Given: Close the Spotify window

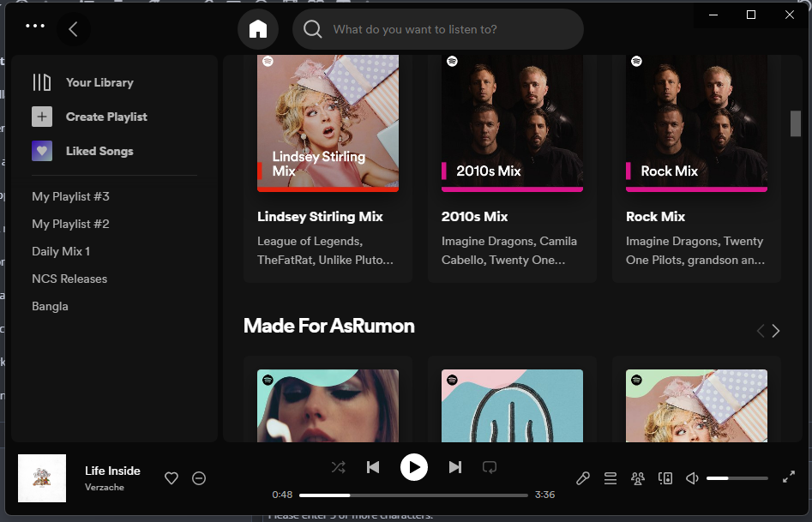Looking at the screenshot, I should [x=789, y=15].
